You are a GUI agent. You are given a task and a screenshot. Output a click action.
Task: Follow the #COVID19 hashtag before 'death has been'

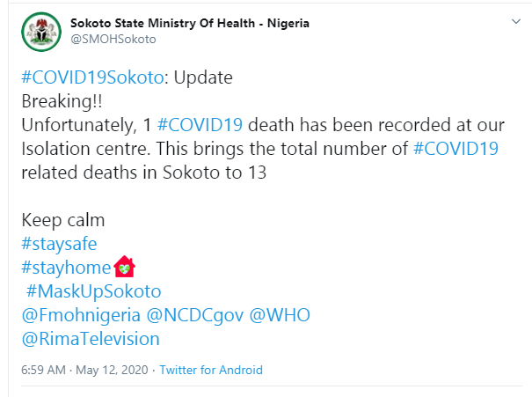[x=200, y=125]
